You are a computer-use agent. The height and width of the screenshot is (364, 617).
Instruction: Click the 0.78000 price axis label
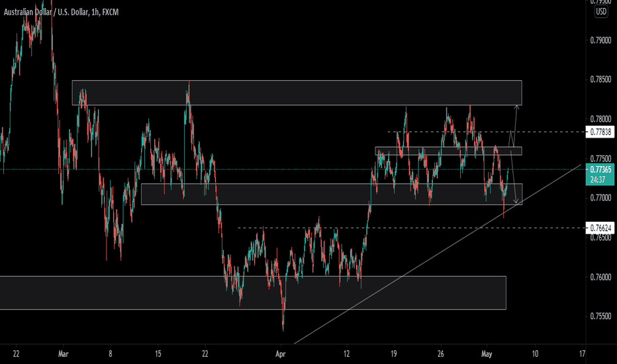click(x=600, y=119)
